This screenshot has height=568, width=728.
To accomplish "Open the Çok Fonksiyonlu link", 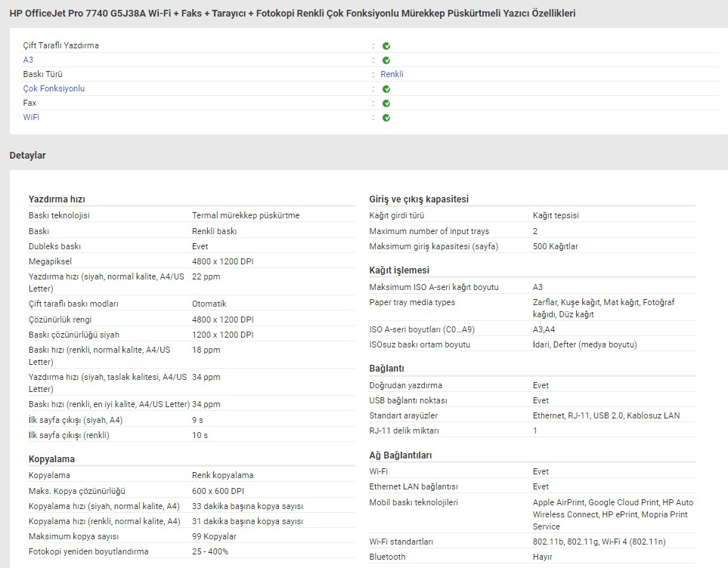I will pyautogui.click(x=54, y=88).
